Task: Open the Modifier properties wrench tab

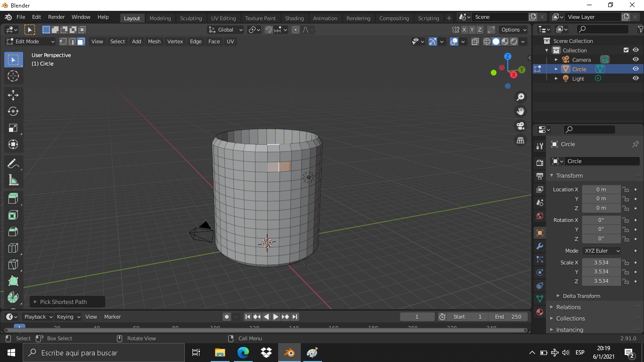Action: (540, 246)
